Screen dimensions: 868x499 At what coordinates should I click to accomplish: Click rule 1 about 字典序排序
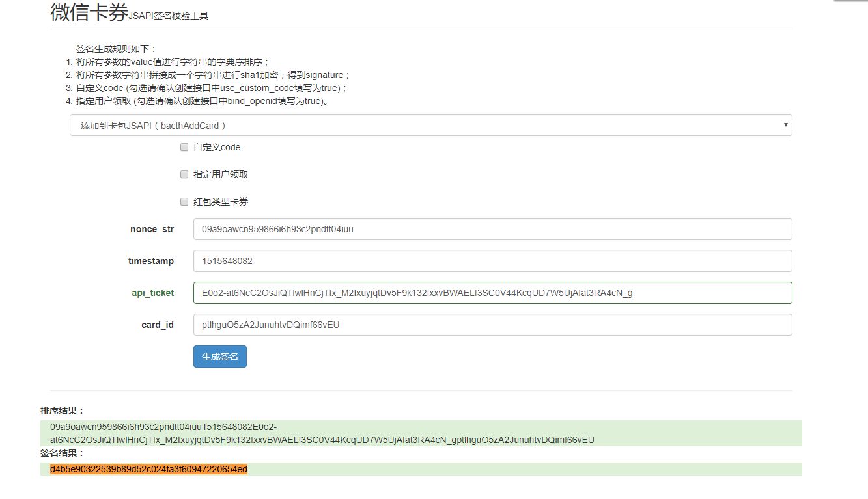[173, 62]
